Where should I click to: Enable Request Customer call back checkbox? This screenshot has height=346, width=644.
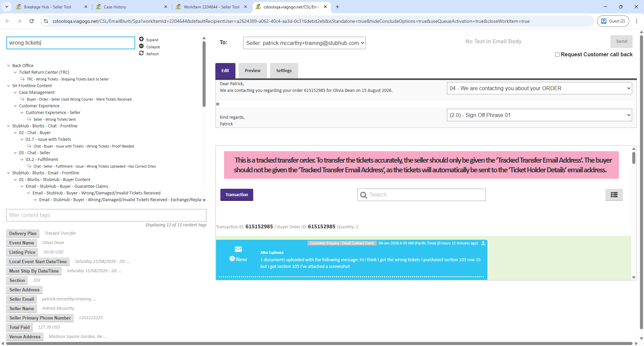(557, 55)
